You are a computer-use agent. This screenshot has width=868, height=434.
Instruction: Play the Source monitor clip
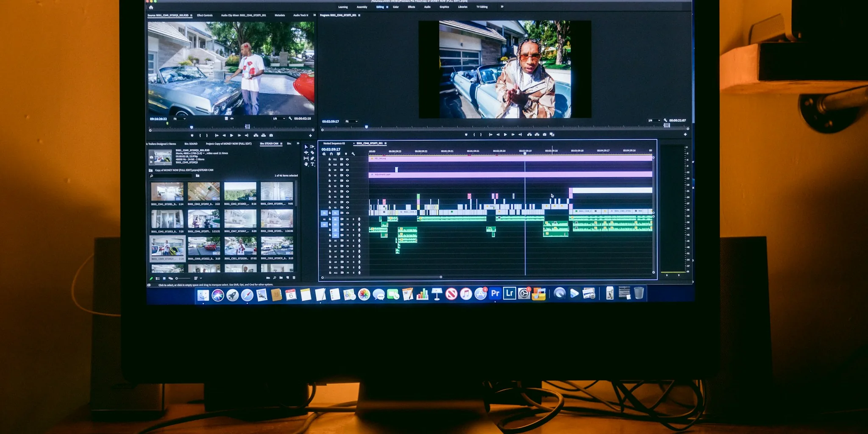tap(231, 135)
